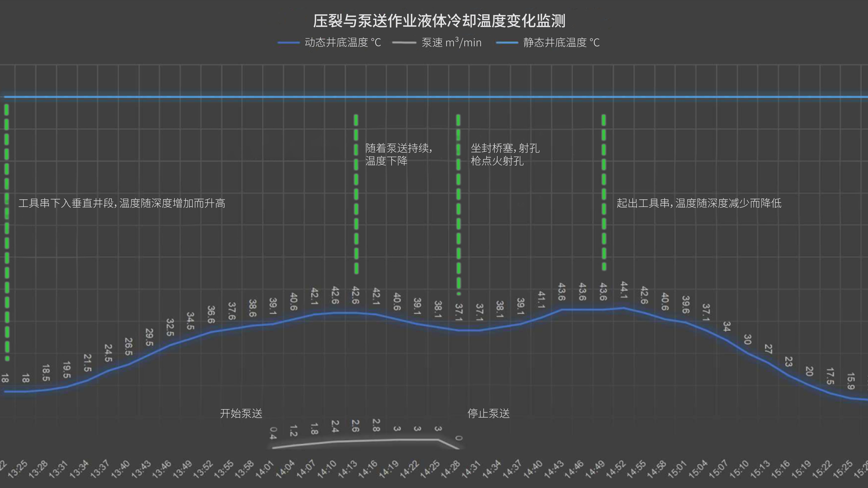
Task: Toggle the 泵速 m³/min legend entry
Action: (451, 42)
